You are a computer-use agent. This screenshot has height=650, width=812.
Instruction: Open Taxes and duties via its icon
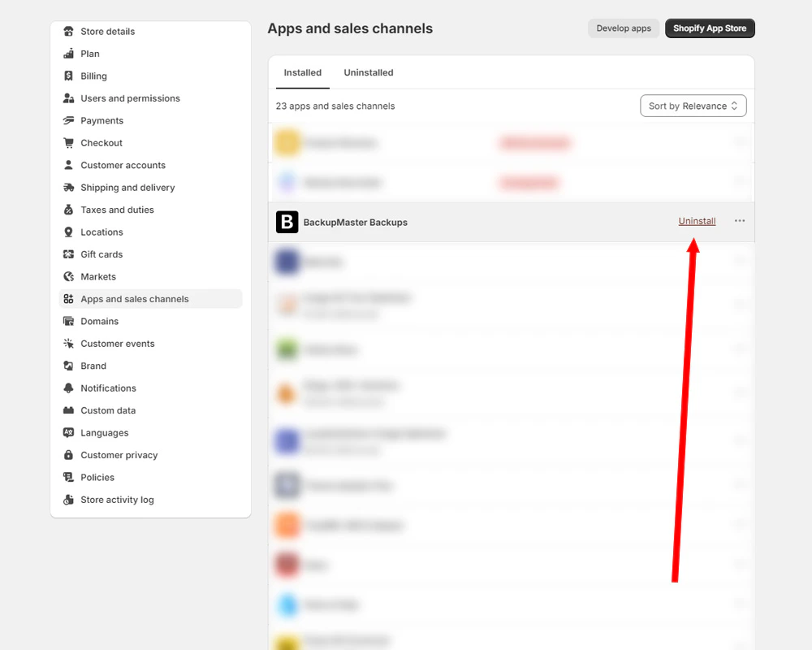pos(68,209)
